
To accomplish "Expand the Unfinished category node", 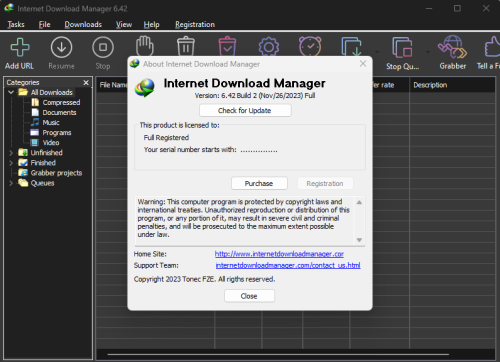I will pos(11,153).
